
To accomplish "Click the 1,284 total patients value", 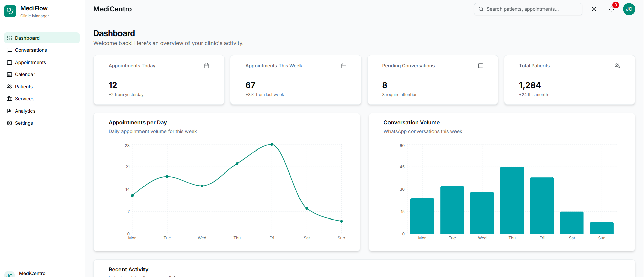I will coord(530,85).
